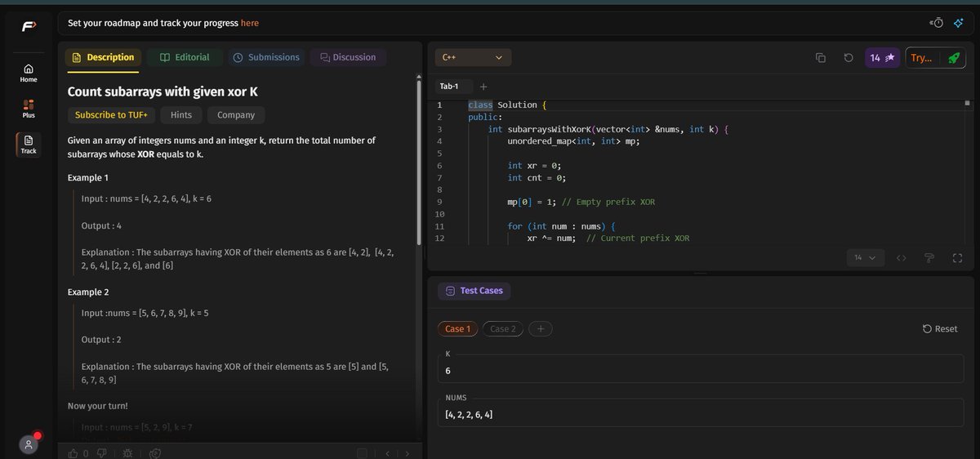
Task: Click code line 3 subarraysWithXorK signature
Action: click(x=608, y=129)
